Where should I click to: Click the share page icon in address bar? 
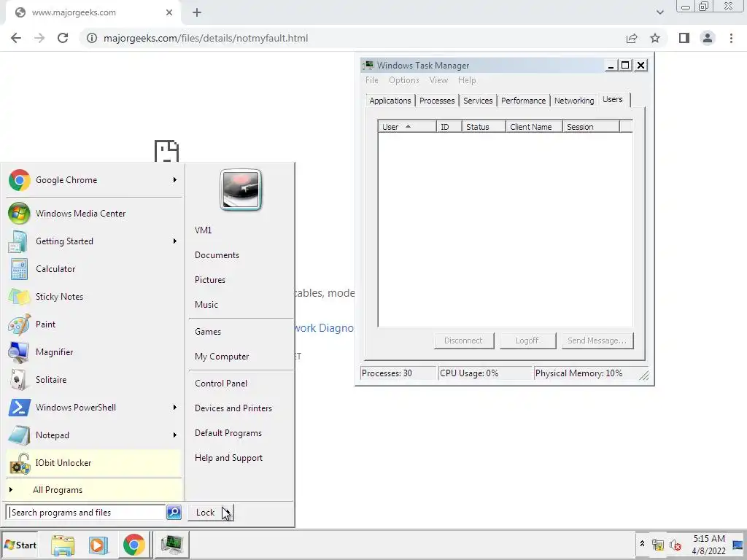pyautogui.click(x=632, y=38)
